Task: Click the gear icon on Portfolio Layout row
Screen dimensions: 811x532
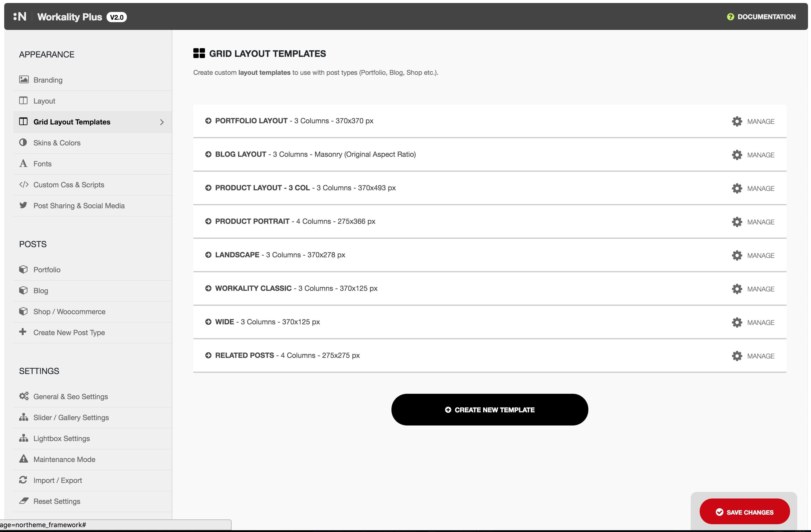Action: [737, 121]
